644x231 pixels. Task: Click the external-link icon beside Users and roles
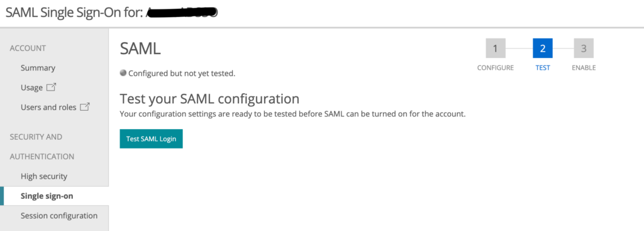pyautogui.click(x=85, y=107)
